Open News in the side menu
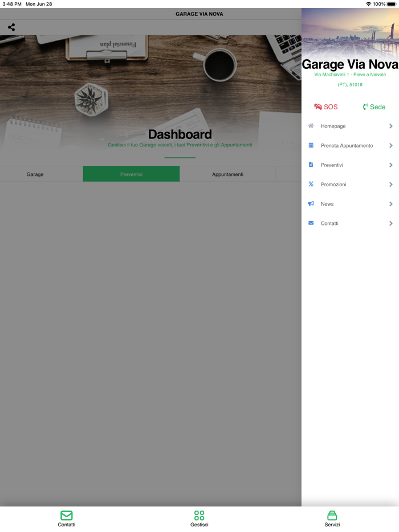 (x=350, y=204)
